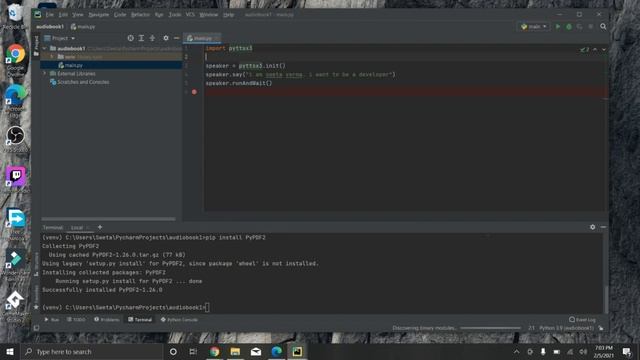This screenshot has height=360, width=640.
Task: Click the terminal vertical scrollbar
Action: pyautogui.click(x=606, y=299)
